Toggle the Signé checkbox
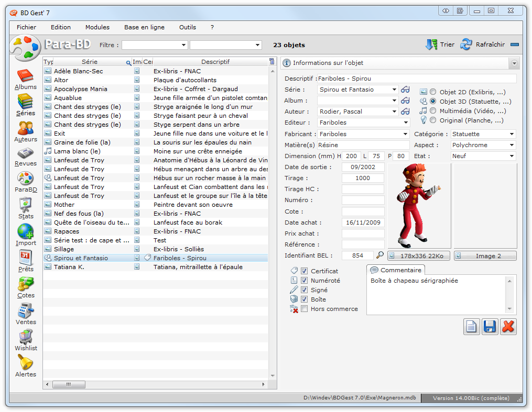 [x=305, y=290]
